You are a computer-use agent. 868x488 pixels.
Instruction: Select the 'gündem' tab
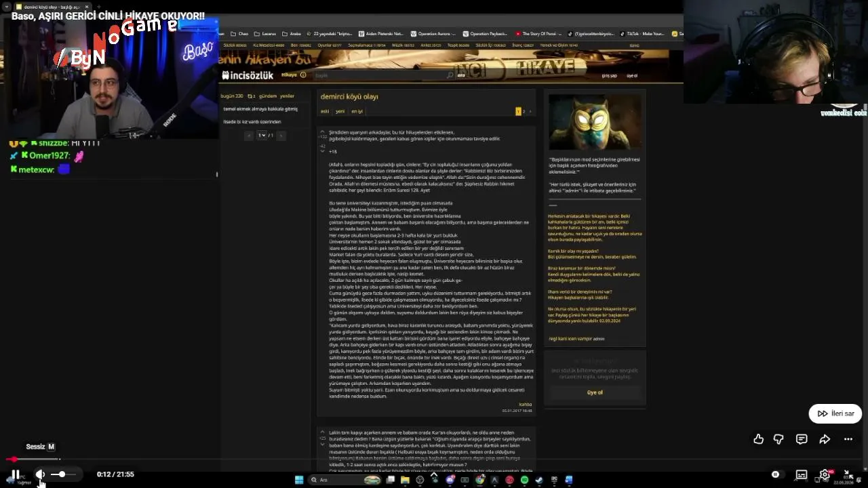click(x=268, y=96)
